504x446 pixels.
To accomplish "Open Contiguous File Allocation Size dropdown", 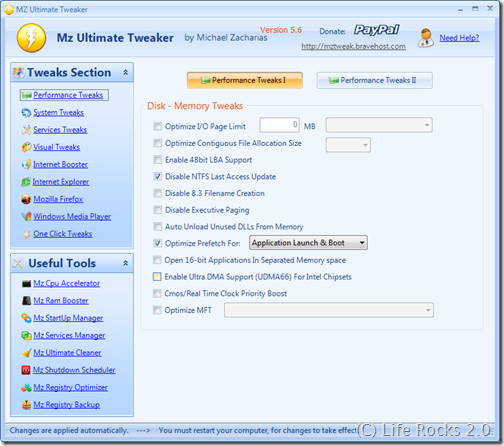I will pos(348,145).
